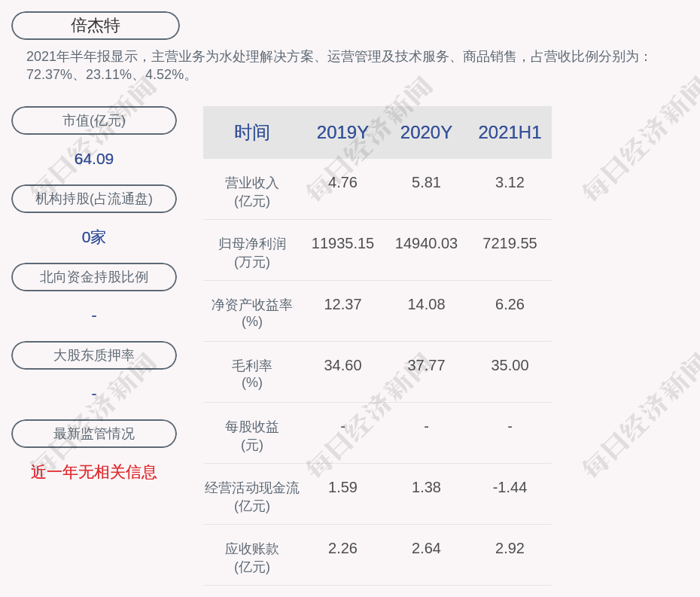Click ROE value 14.08
This screenshot has width=700, height=597.
pos(426,305)
